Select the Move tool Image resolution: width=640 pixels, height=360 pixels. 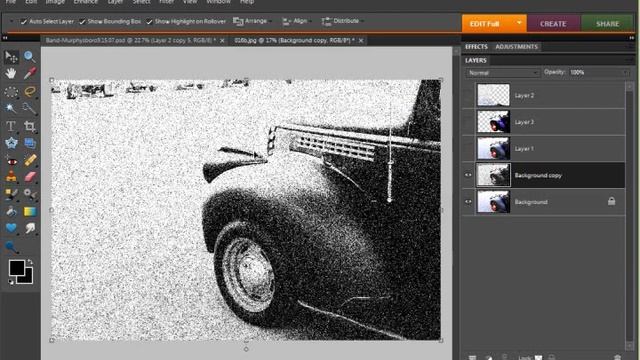[11, 56]
